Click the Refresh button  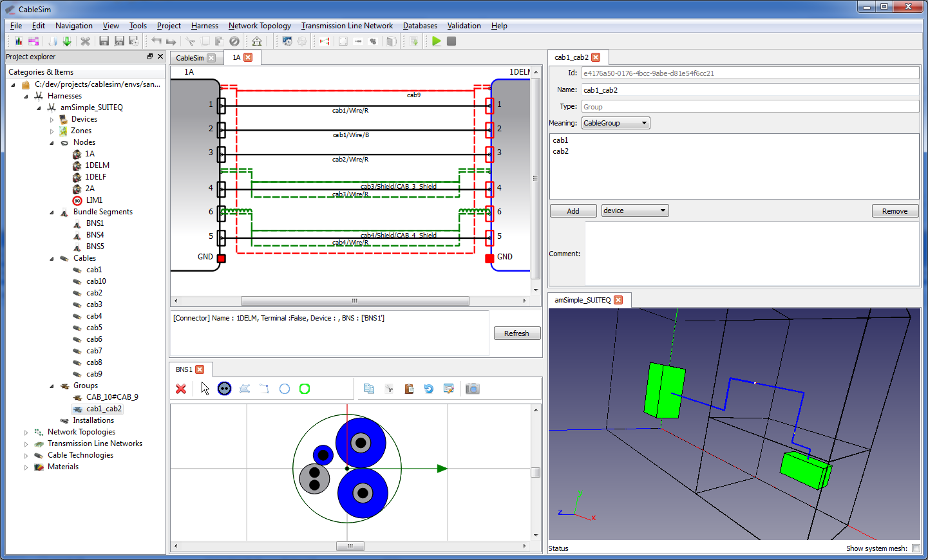pos(516,333)
